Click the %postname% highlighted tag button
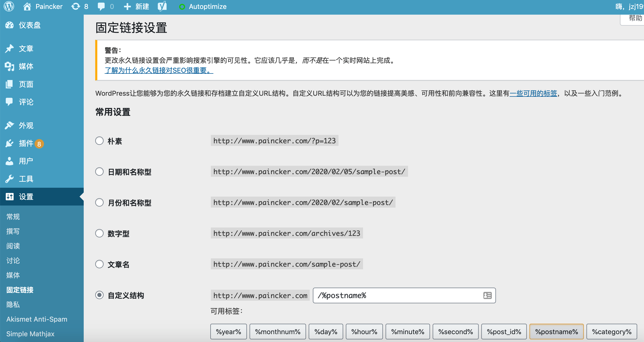 (556, 332)
